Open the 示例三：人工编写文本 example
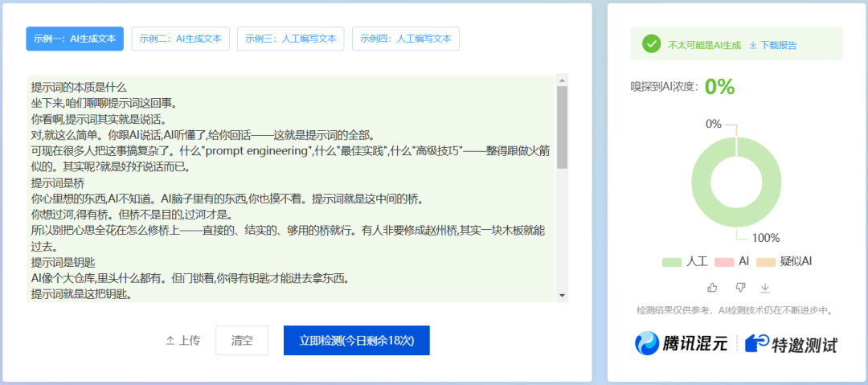 tap(290, 39)
